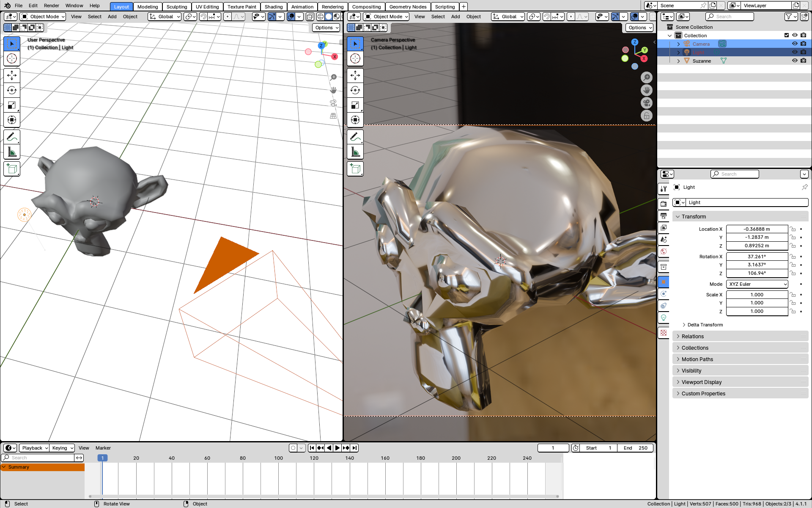Disable Camera render via camera icon

pyautogui.click(x=804, y=44)
